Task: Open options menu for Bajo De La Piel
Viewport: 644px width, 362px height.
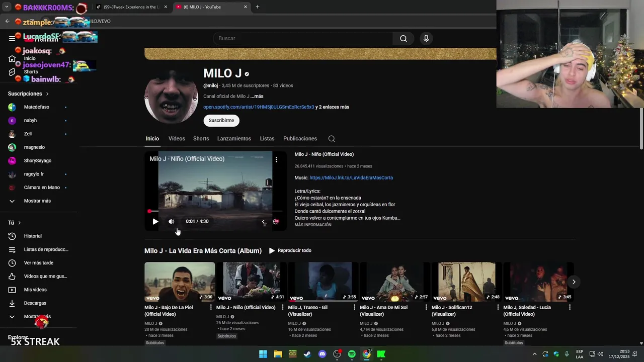Action: tap(211, 307)
